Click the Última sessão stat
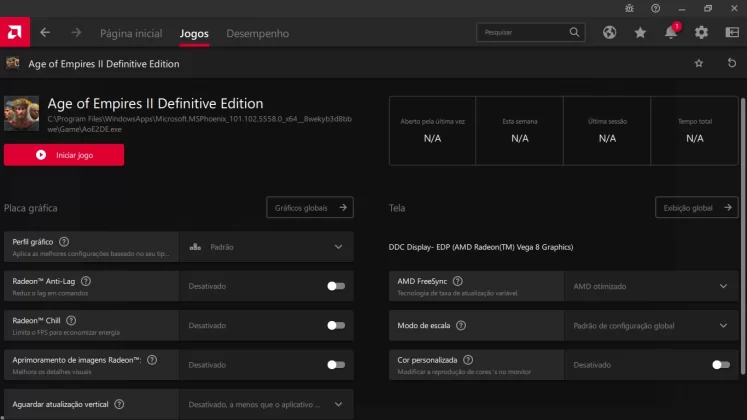The image size is (747, 420). (x=607, y=131)
